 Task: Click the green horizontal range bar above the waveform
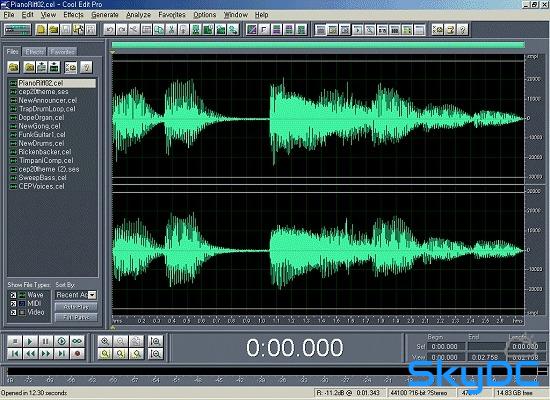click(x=318, y=45)
